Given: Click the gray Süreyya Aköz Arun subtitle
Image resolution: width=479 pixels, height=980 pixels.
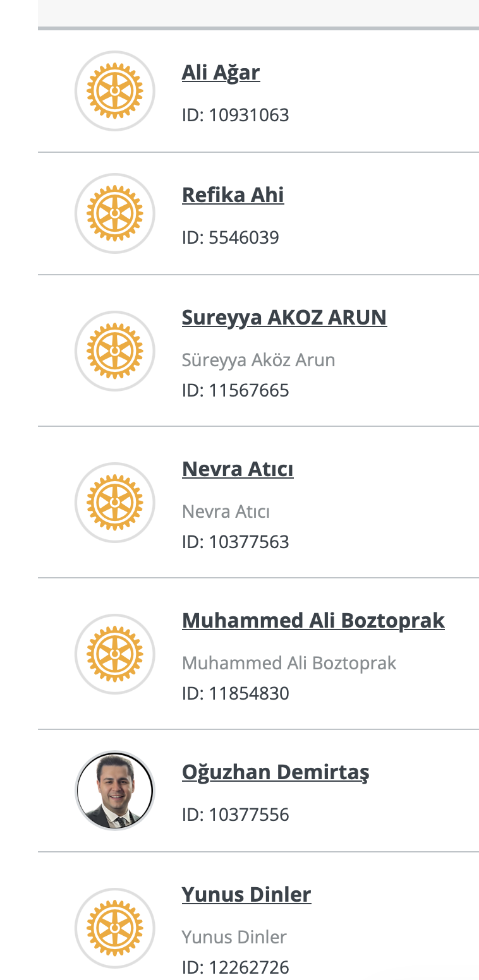Looking at the screenshot, I should click(x=258, y=360).
